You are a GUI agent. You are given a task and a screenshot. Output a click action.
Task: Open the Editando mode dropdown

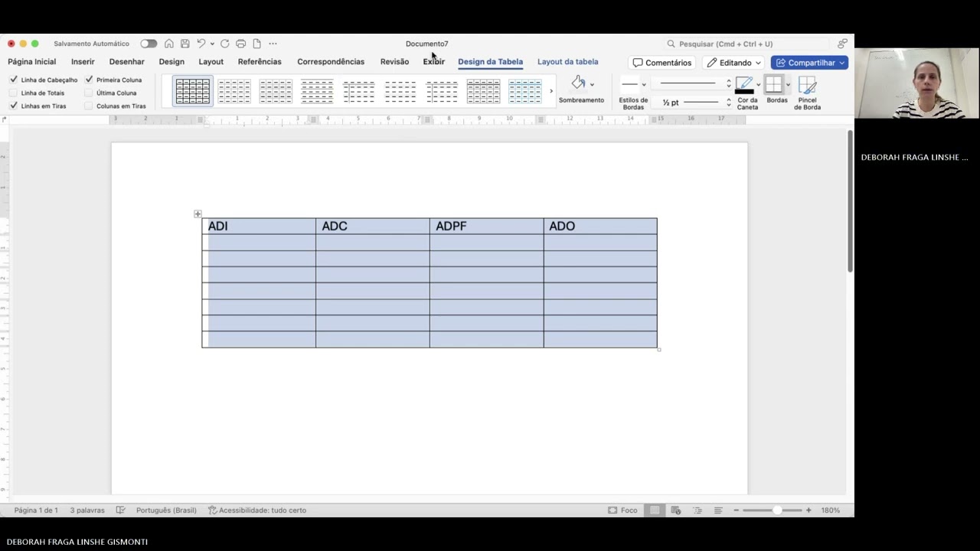pyautogui.click(x=733, y=63)
